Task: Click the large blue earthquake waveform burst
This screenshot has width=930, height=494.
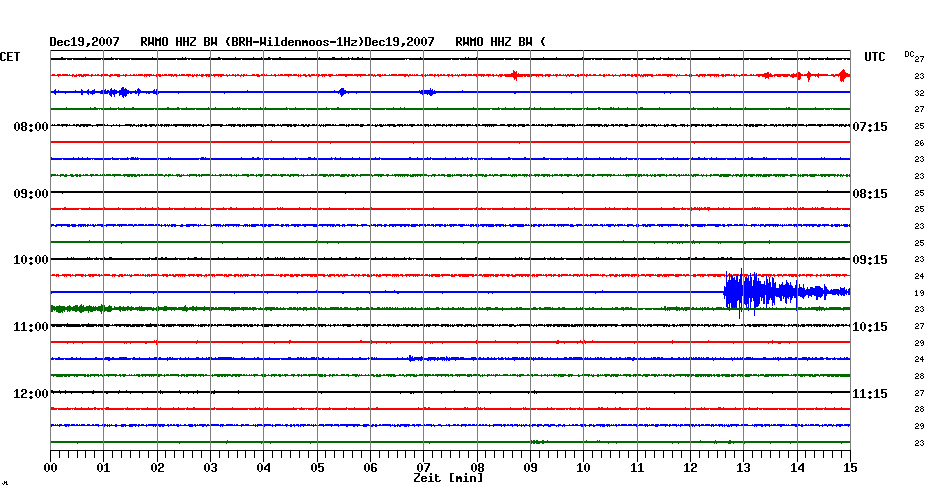Action: point(786,292)
